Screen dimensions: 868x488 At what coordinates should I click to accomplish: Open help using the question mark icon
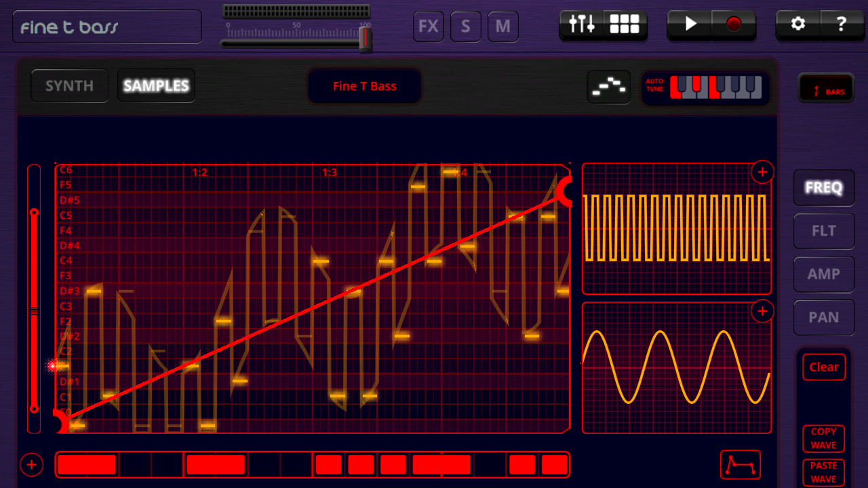[842, 24]
